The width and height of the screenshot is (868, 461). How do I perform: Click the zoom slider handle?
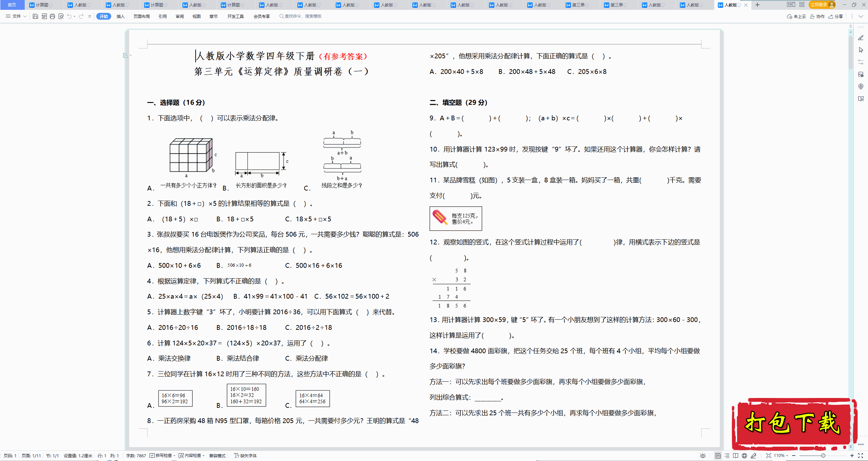coord(823,456)
